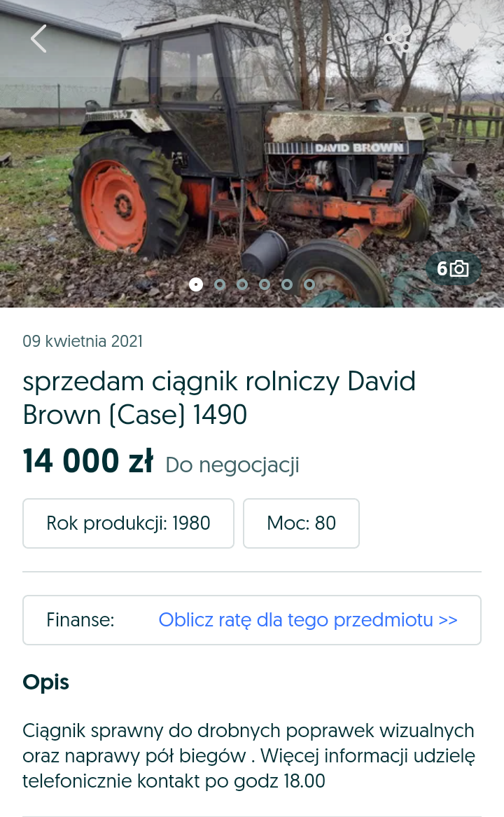Jump to third photo indicator dot
Screen dimensions: 504x817
242,284
